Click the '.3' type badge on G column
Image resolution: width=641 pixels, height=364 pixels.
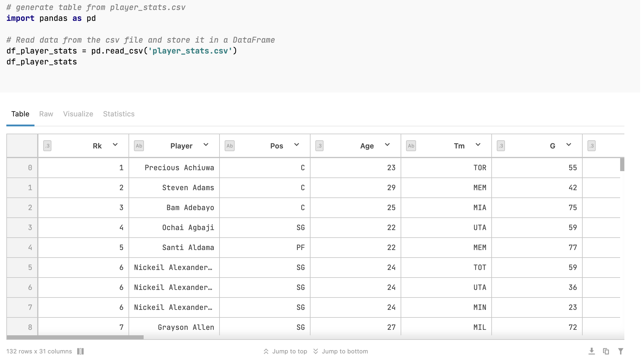click(501, 146)
